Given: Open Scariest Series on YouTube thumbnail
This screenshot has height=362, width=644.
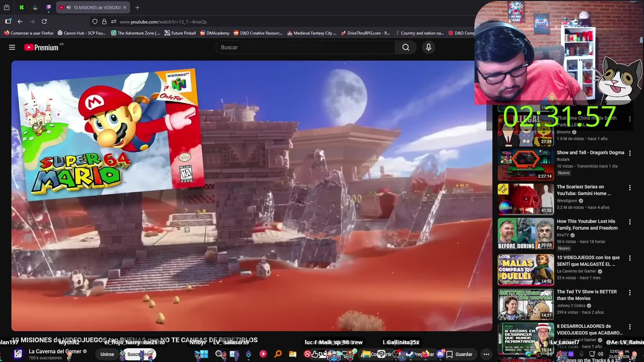Looking at the screenshot, I should click(x=525, y=199).
